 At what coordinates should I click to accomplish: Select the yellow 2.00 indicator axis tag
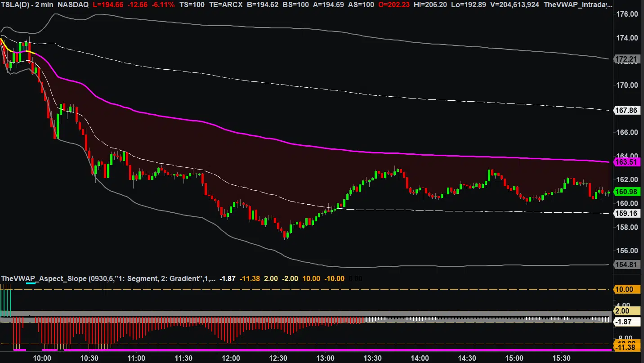627,311
